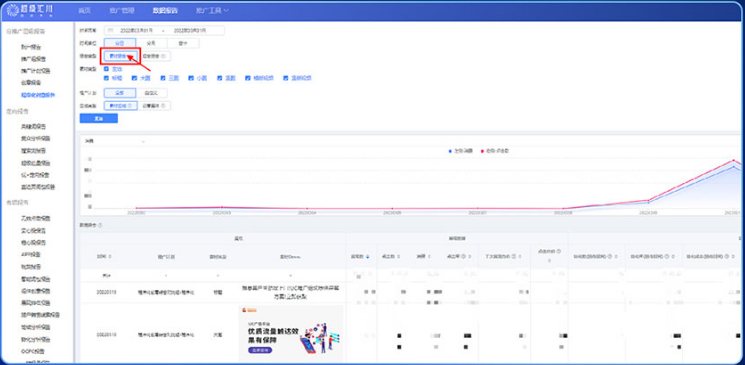Uncheck the 竖版视频 checkbox

(286, 78)
